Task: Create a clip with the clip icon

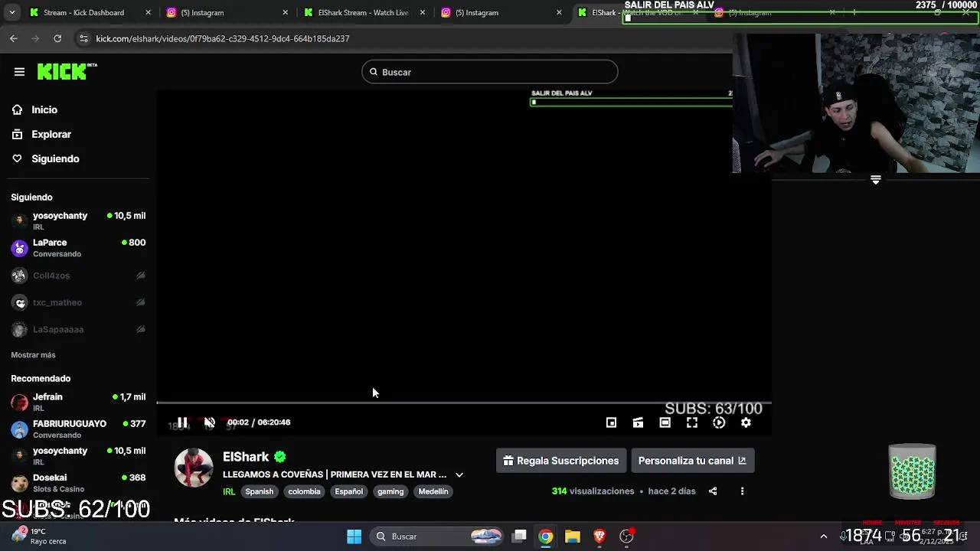Action: [638, 422]
